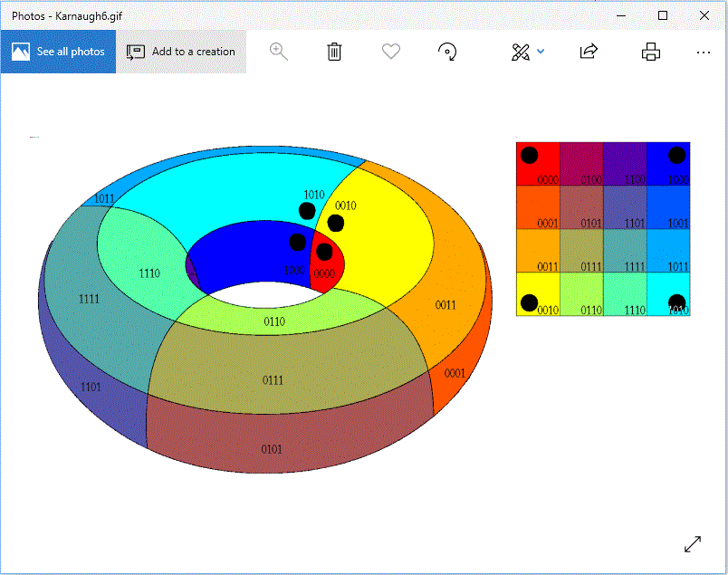Click the 1110 label on the torus
The width and height of the screenshot is (728, 575).
[149, 273]
